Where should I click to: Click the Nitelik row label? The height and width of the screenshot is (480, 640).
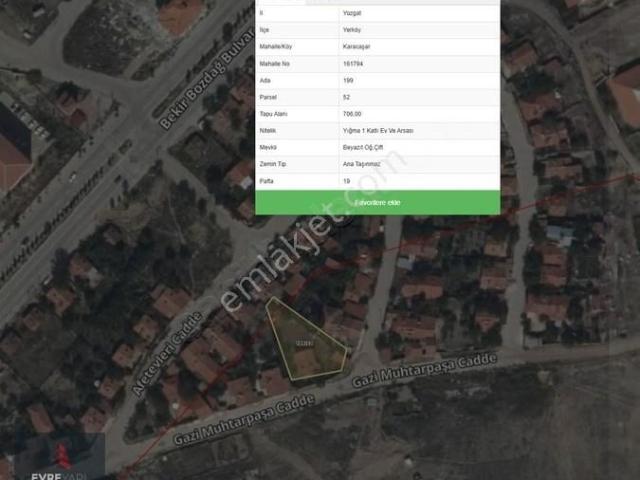(x=268, y=131)
